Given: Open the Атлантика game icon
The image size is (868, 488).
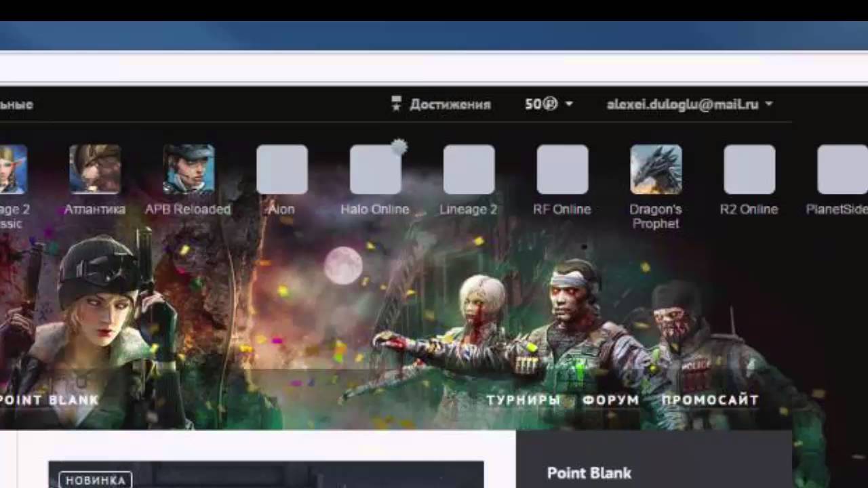Looking at the screenshot, I should point(95,169).
